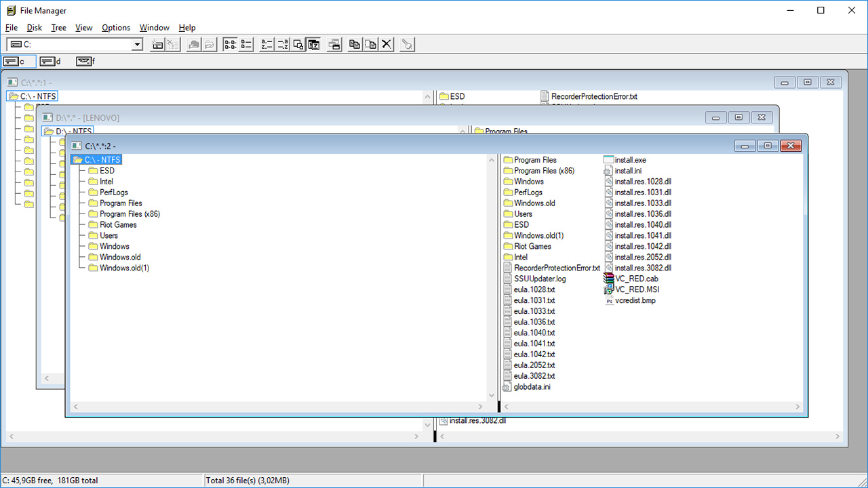The width and height of the screenshot is (868, 488).
Task: Open permissions with the key toolbar icon
Action: pos(406,44)
